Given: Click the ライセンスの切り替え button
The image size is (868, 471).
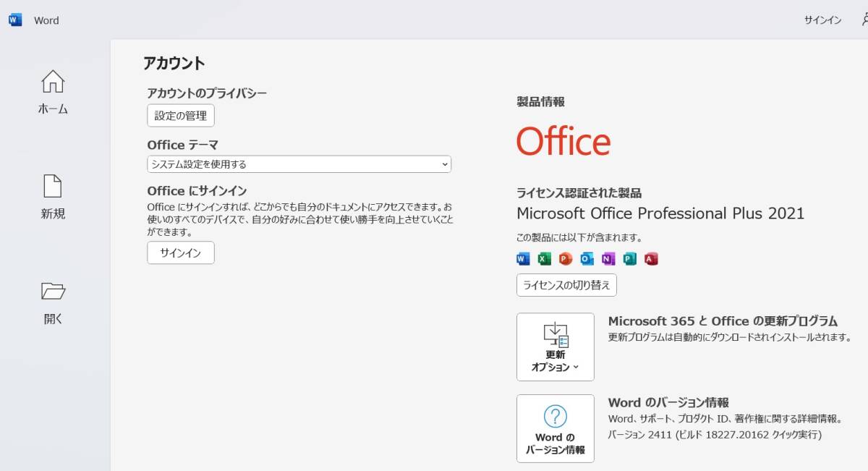Looking at the screenshot, I should click(566, 285).
